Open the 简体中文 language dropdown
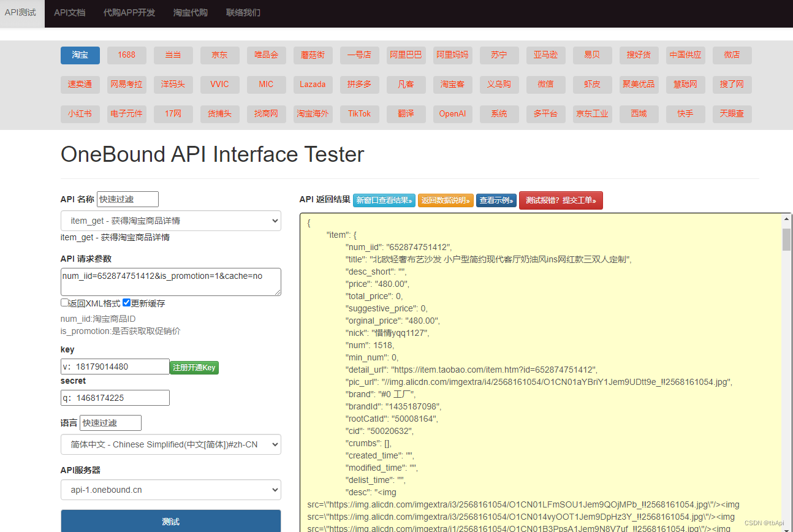The height and width of the screenshot is (532, 793). (171, 444)
